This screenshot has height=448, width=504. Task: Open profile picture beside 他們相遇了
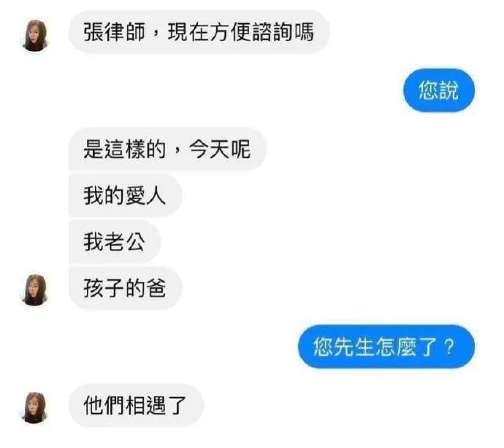tap(35, 407)
